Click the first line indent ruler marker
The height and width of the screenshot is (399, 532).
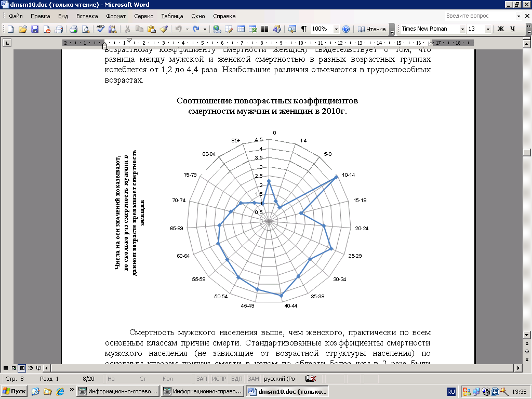point(129,40)
